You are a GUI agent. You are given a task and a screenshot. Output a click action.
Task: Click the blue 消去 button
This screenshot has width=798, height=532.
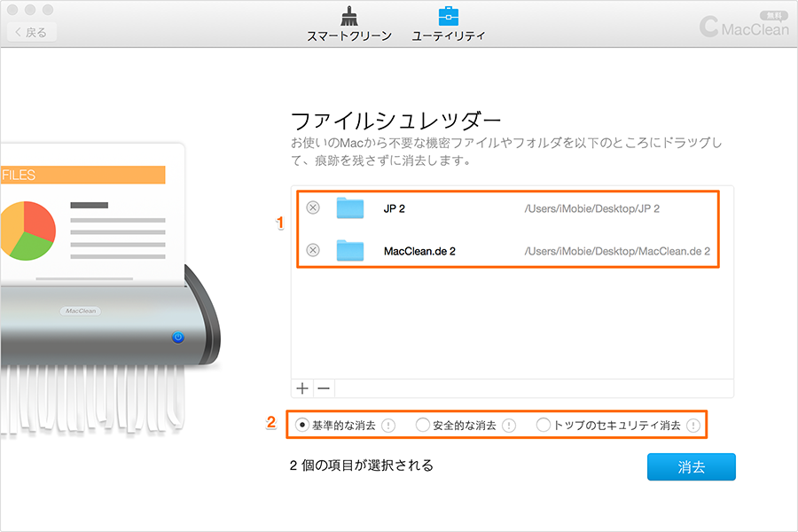[691, 467]
